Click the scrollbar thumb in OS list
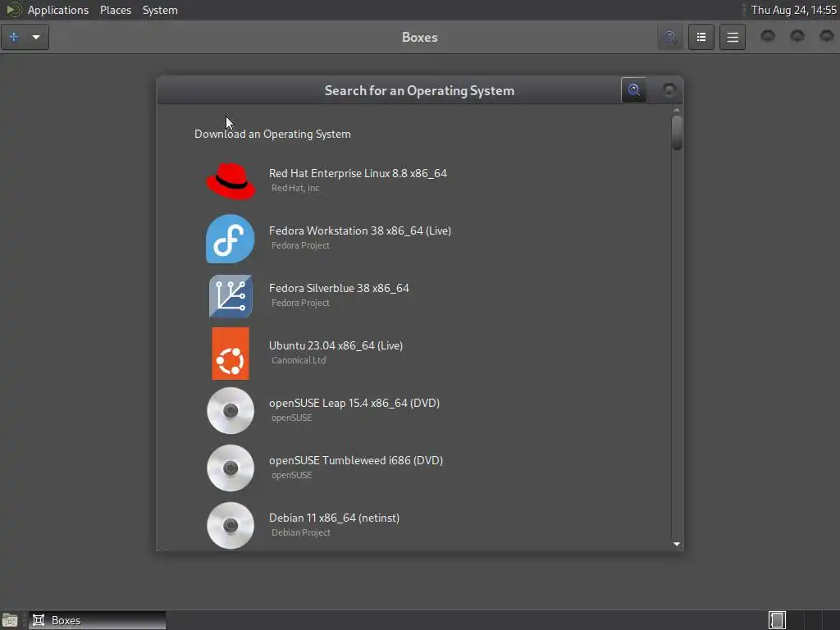Viewport: 840px width, 630px height. tap(677, 132)
